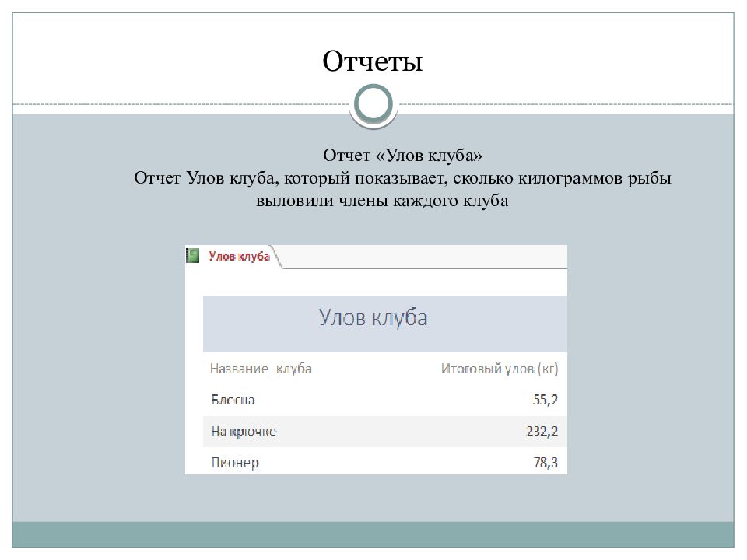Select the Улов клуба tab
Viewport: 747px width, 560px height.
(x=239, y=256)
